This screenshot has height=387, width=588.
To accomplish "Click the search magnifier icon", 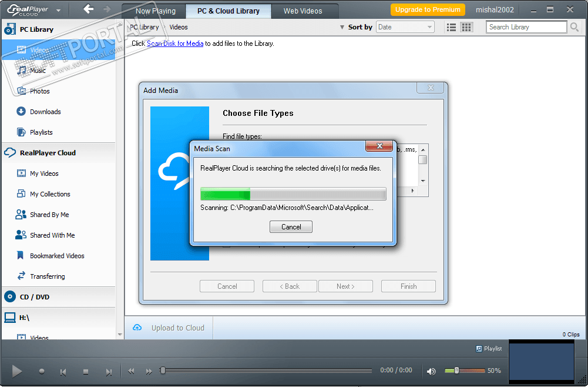I will coord(574,27).
